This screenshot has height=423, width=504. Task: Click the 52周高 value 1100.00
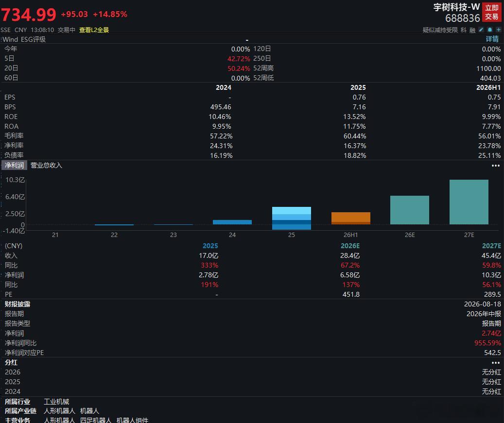pos(488,68)
